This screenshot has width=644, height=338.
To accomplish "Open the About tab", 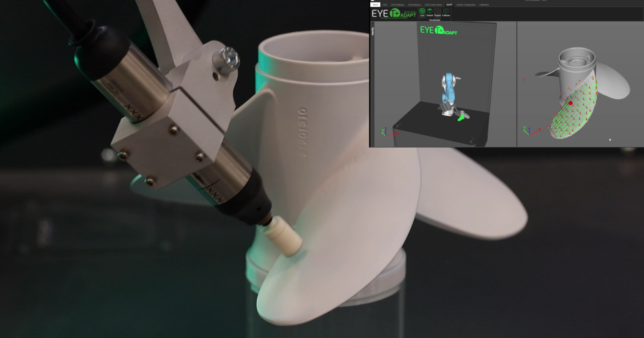I will (375, 5).
